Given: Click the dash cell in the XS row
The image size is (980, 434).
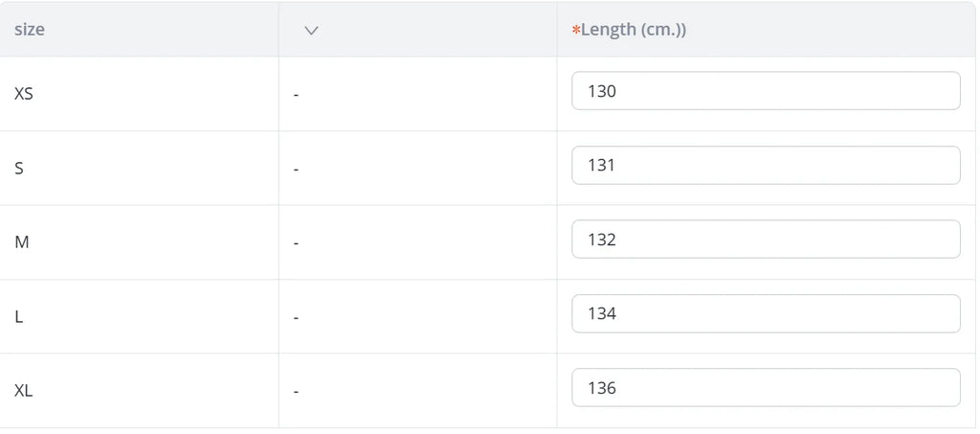Looking at the screenshot, I should click(x=297, y=95).
